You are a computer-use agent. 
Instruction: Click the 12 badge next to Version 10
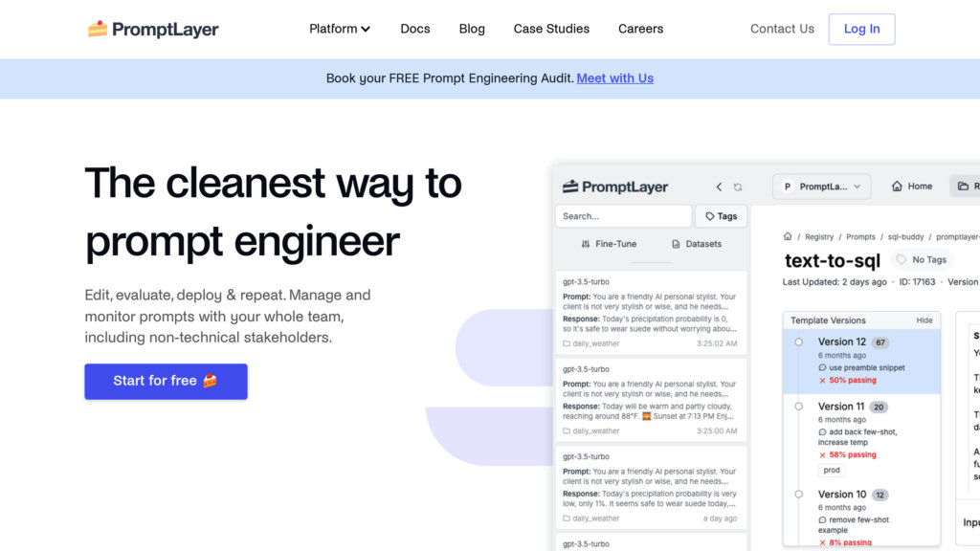(880, 495)
